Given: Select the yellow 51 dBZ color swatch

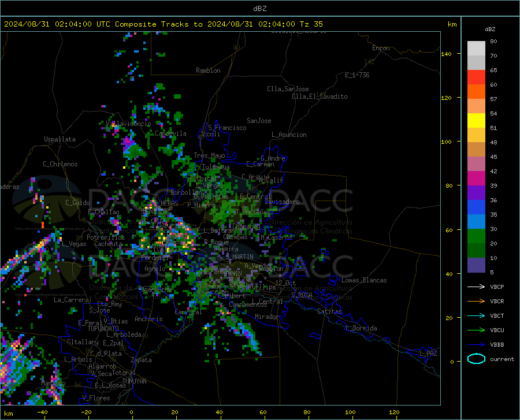Looking at the screenshot, I should pos(476,121).
